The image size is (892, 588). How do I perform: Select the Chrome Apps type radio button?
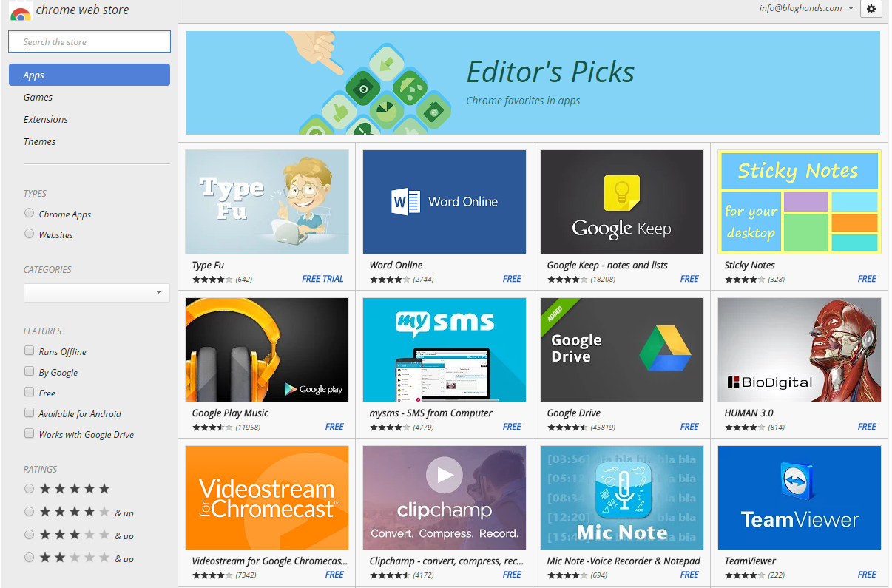[30, 213]
